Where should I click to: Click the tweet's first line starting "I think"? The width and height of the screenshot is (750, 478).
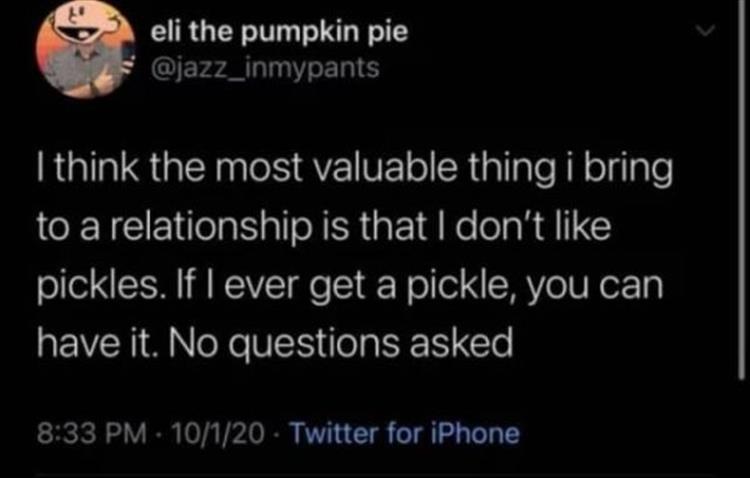354,171
